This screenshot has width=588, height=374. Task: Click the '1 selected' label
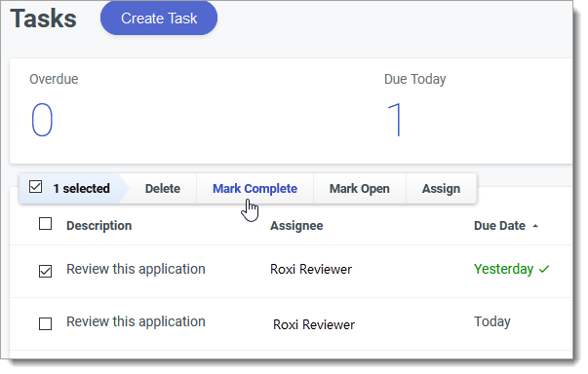point(81,188)
